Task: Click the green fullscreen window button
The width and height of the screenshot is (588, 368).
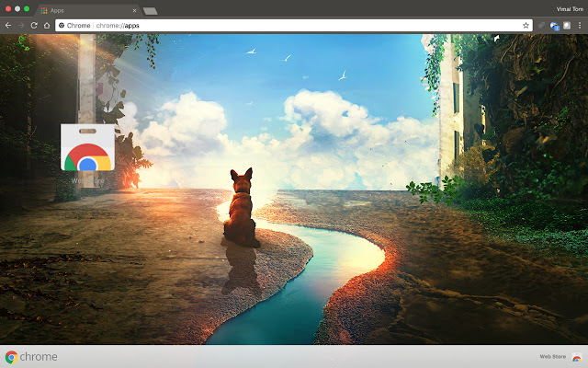Action: [x=27, y=8]
